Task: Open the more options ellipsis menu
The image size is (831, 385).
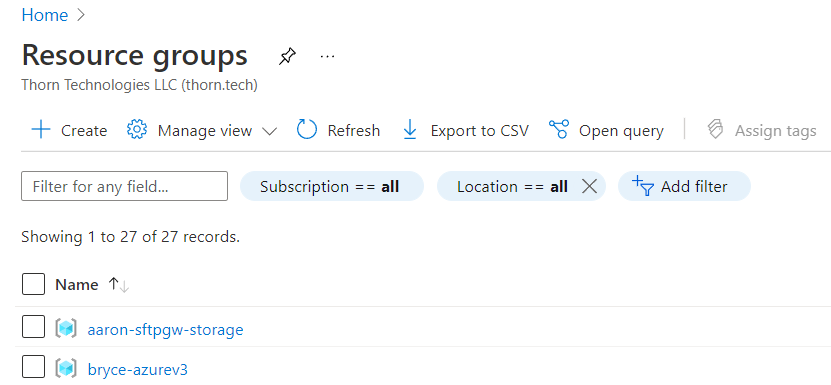Action: [328, 56]
